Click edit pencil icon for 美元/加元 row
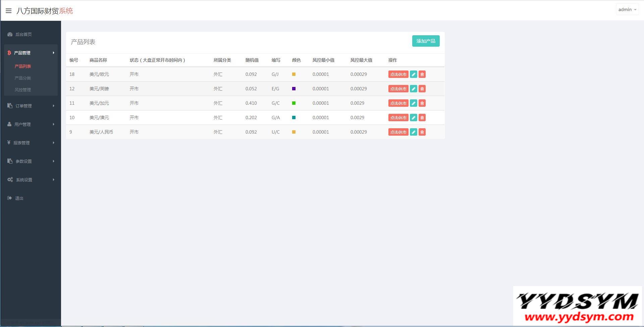This screenshot has height=327, width=644. 414,103
